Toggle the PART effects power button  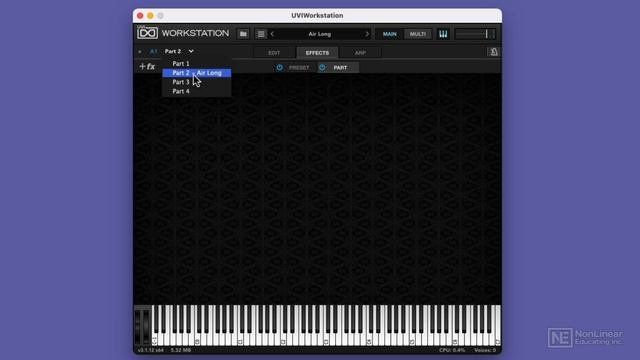point(322,67)
